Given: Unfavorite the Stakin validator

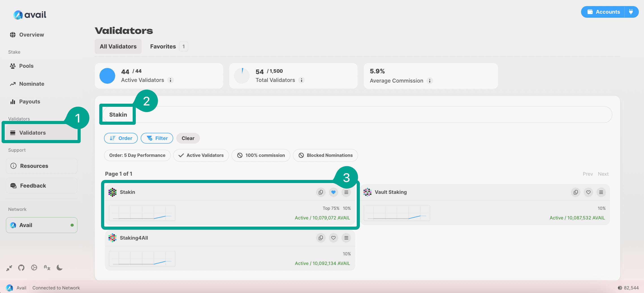Looking at the screenshot, I should pyautogui.click(x=333, y=192).
